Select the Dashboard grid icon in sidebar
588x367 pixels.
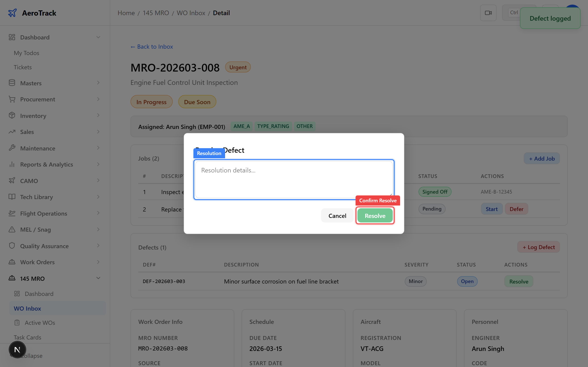point(12,37)
